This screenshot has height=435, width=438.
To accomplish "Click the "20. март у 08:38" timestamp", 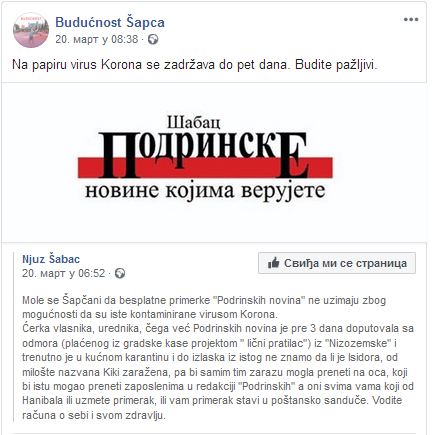I will 97,39.
